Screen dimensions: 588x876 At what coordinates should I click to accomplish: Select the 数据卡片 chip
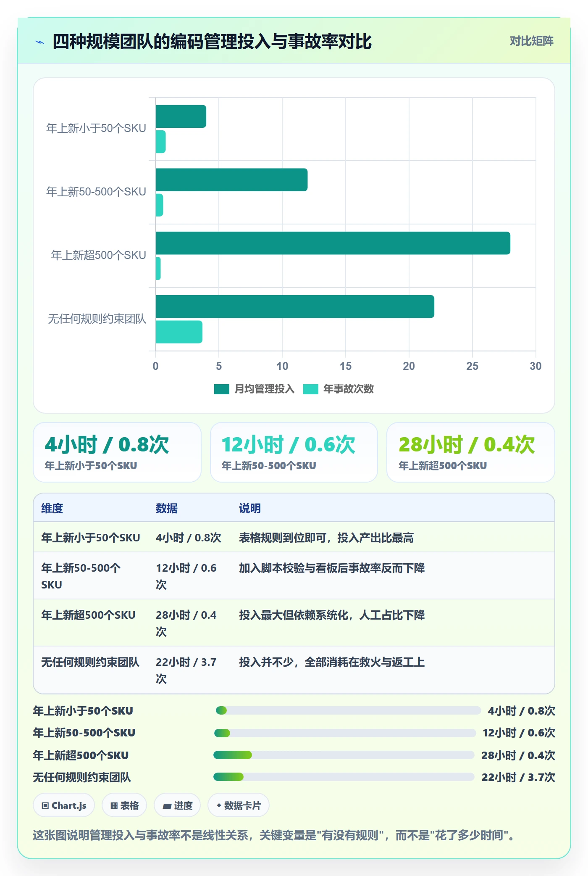[x=239, y=805]
